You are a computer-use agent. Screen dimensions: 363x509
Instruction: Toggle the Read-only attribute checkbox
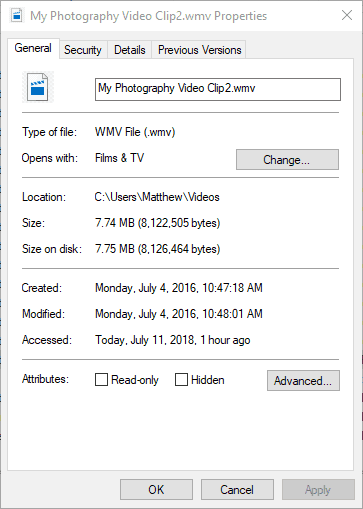coord(101,379)
